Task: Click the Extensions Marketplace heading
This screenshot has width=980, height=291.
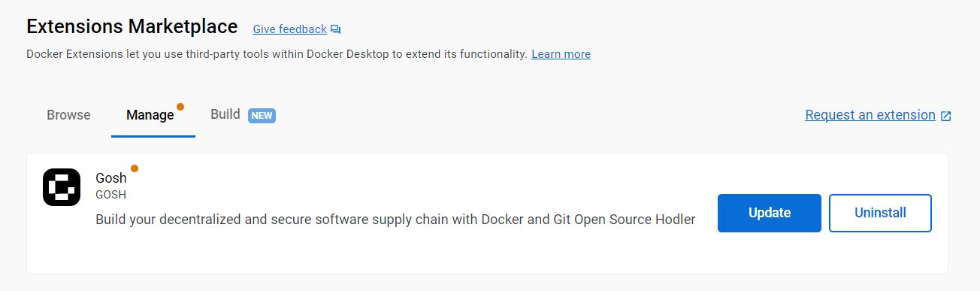Action: pyautogui.click(x=132, y=26)
